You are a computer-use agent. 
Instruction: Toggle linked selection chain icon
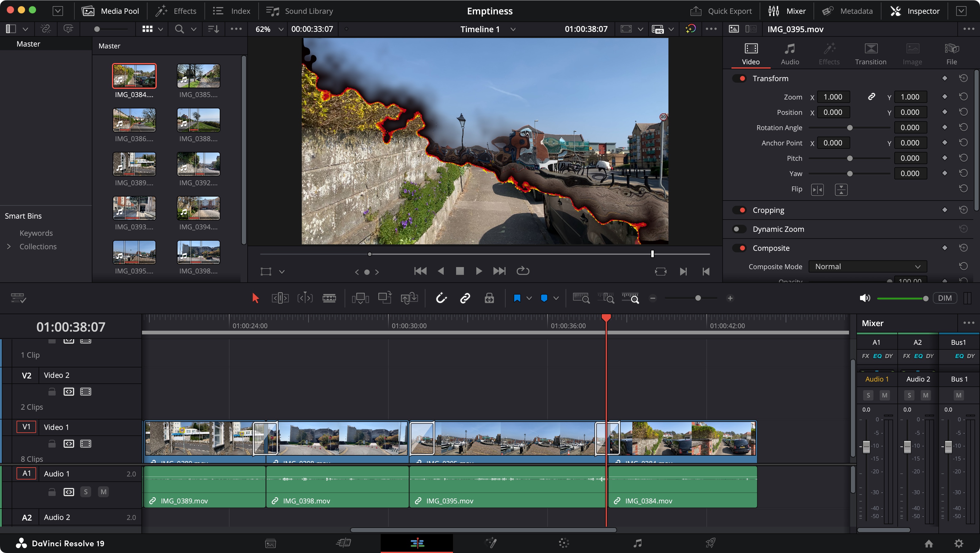(465, 298)
